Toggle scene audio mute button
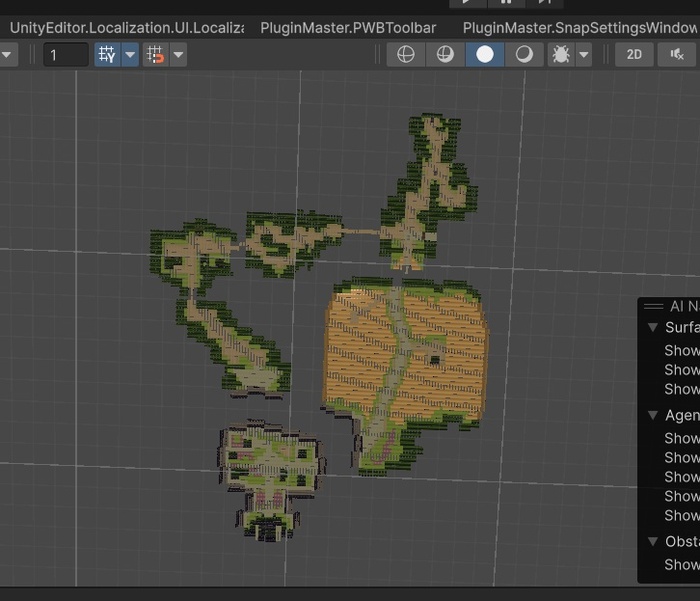The width and height of the screenshot is (700, 601). [x=677, y=54]
